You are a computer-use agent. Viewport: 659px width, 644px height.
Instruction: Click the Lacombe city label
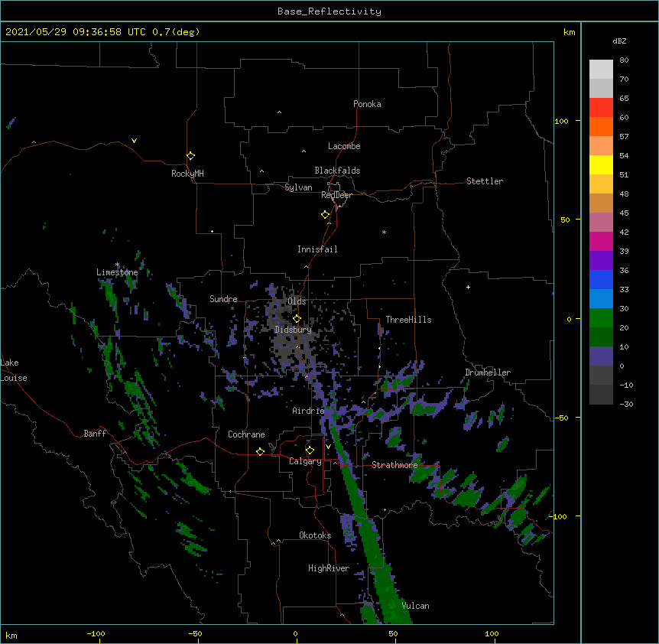[344, 146]
